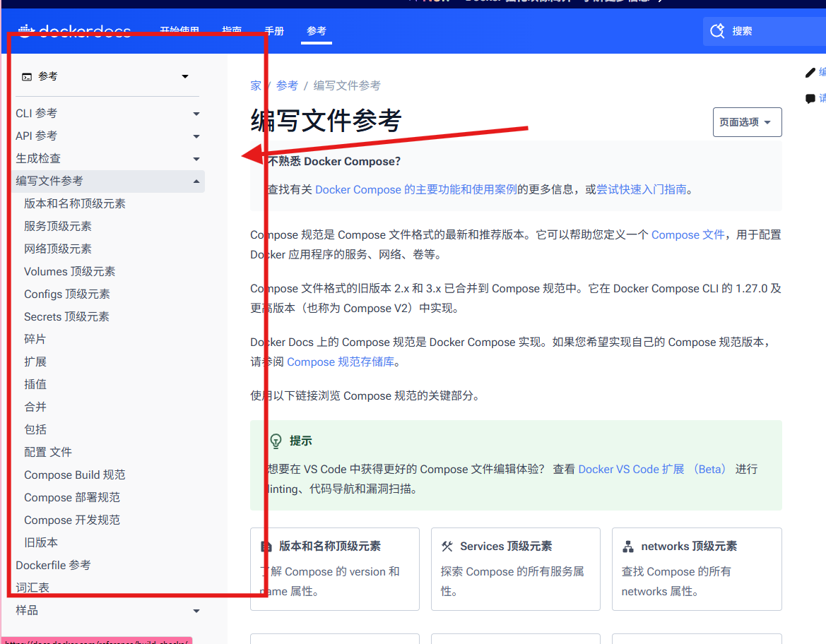The height and width of the screenshot is (644, 826).
Task: Open 服务顶级元素 sidebar item
Action: pyautogui.click(x=58, y=227)
